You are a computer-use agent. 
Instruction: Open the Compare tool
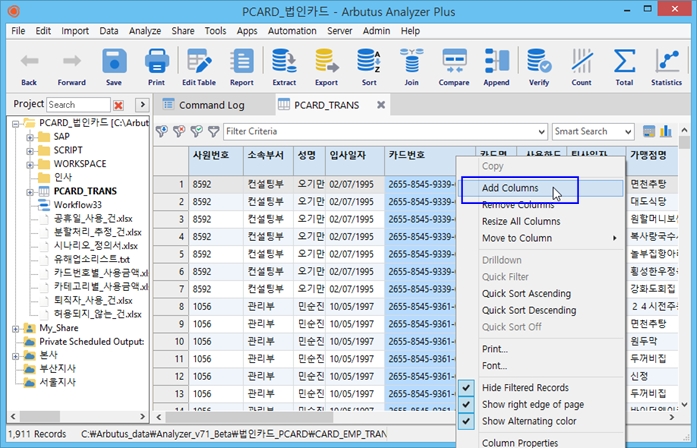[454, 67]
